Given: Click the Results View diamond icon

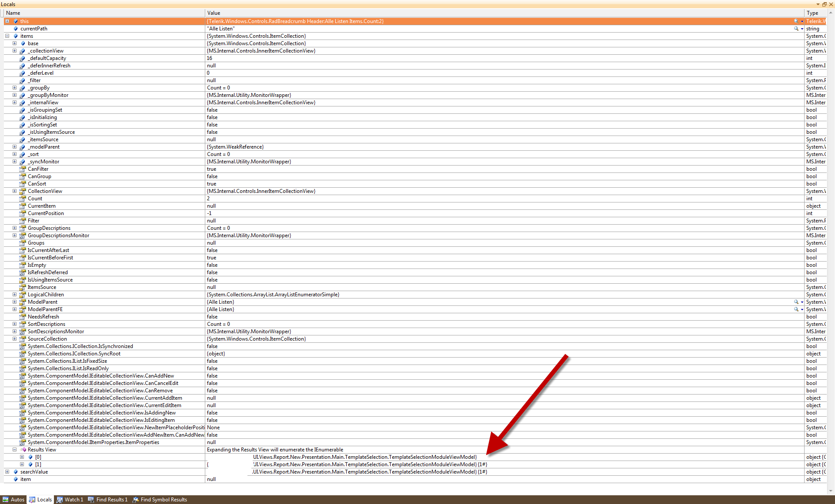Looking at the screenshot, I should pos(23,450).
